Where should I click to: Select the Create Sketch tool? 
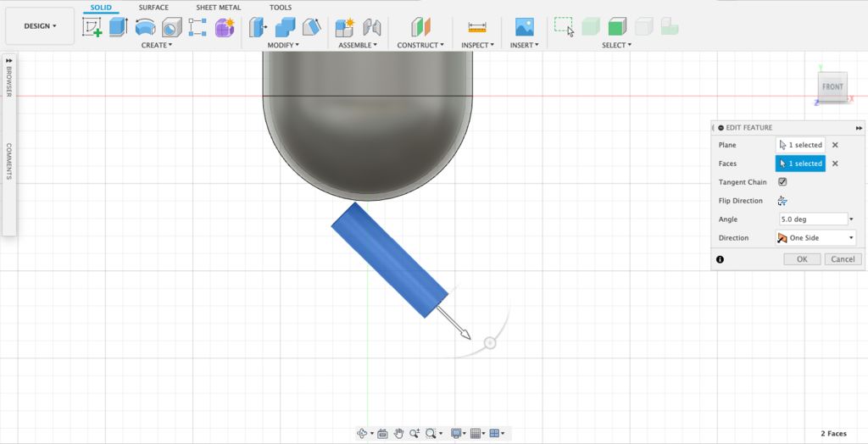[92, 26]
